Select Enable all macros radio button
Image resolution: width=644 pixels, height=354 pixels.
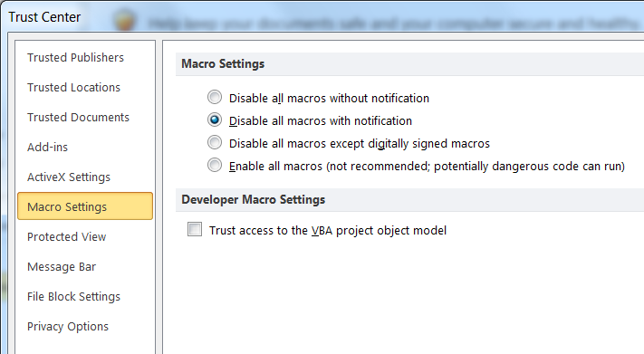coord(215,165)
